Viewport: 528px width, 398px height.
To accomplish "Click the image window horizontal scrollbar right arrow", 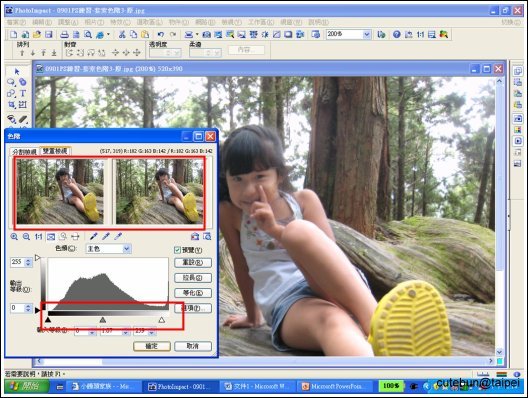I will 491,361.
